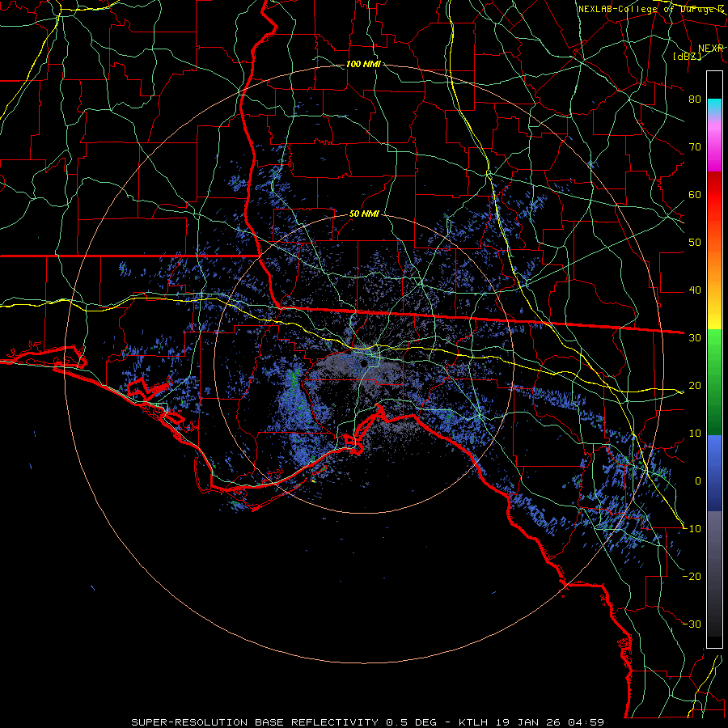
Task: Click the 10 value on the dBZ scale
Action: pos(695,434)
